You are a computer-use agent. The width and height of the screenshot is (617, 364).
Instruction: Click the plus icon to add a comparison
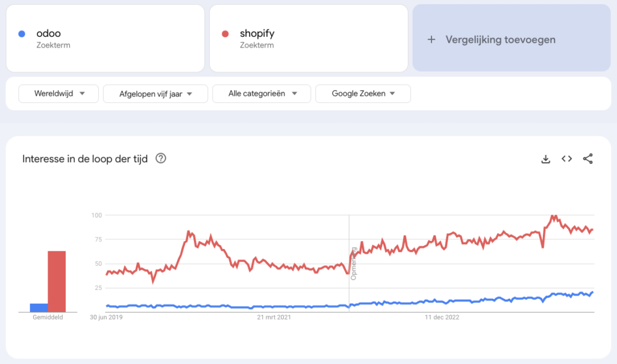click(x=431, y=39)
